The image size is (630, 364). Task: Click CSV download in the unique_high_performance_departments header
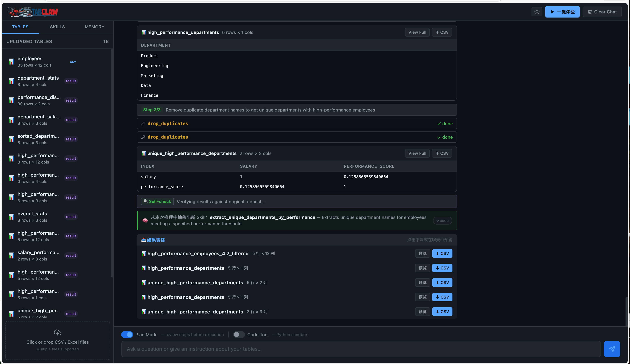pos(442,153)
